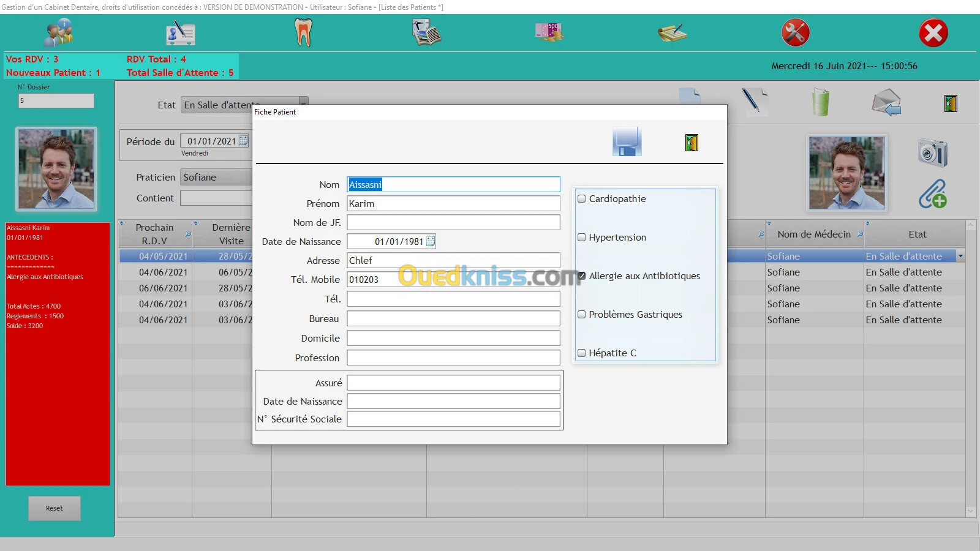Click the Bureau field

tap(453, 318)
